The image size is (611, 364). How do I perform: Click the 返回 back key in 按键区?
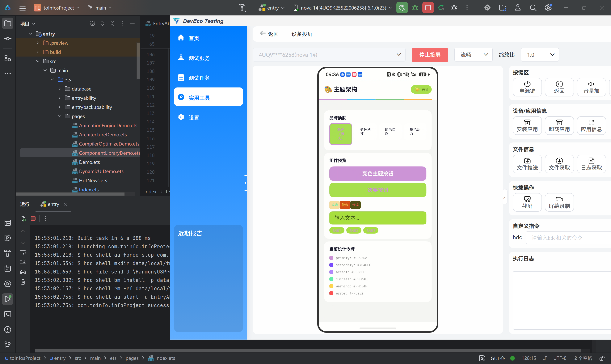[559, 87]
